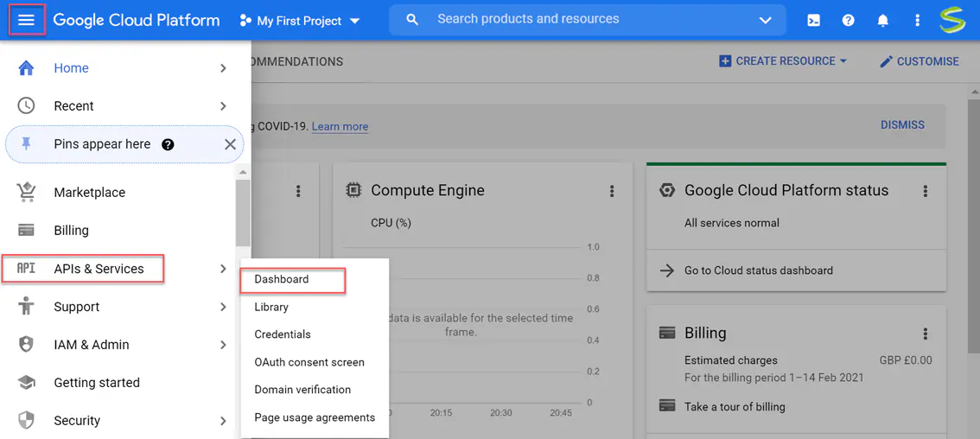The image size is (980, 439).
Task: Click the GBP £0.00 amount
Action: click(x=906, y=360)
